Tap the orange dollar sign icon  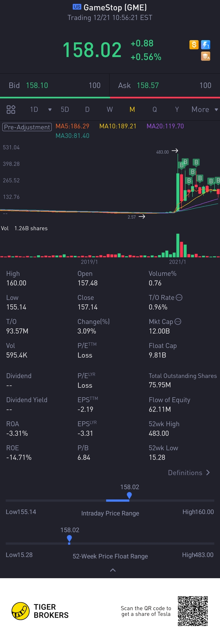(x=194, y=45)
